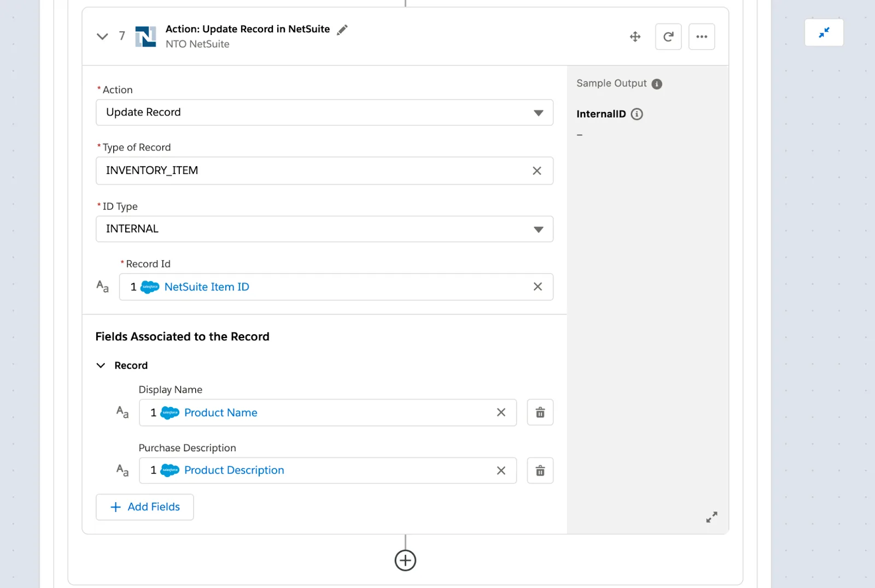Open the step options via the ellipsis icon
The width and height of the screenshot is (875, 588).
702,37
